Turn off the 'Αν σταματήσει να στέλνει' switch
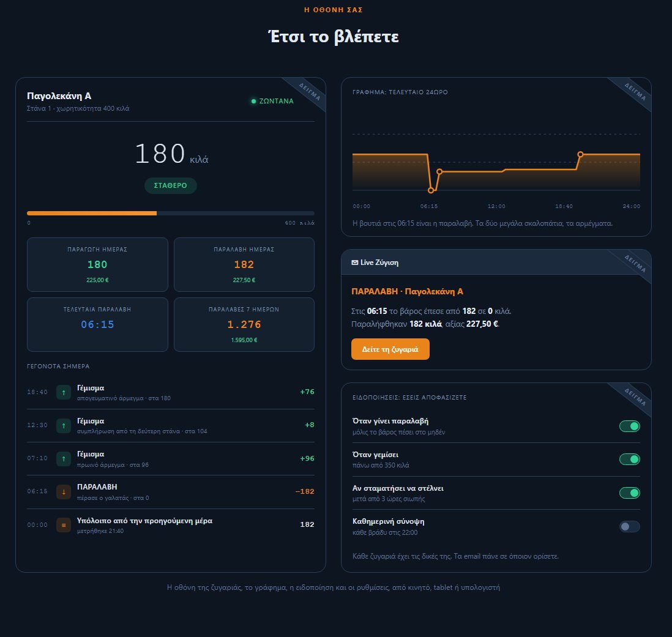Image resolution: width=672 pixels, height=637 pixels. coord(630,493)
